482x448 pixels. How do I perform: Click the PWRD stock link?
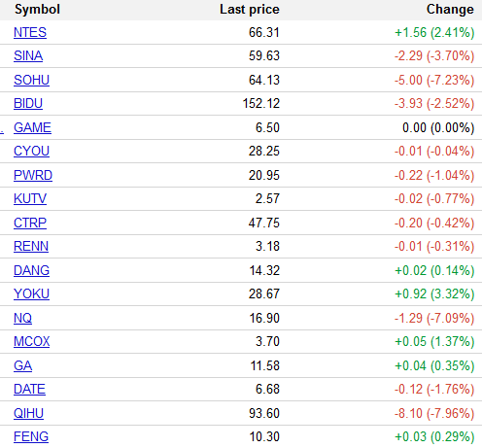click(x=33, y=175)
